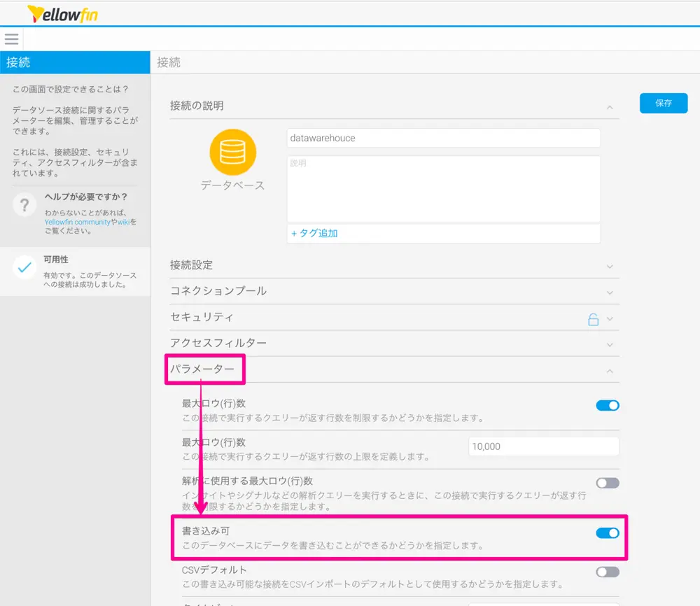
Task: Collapse the 接続の説明 section
Action: (x=610, y=107)
